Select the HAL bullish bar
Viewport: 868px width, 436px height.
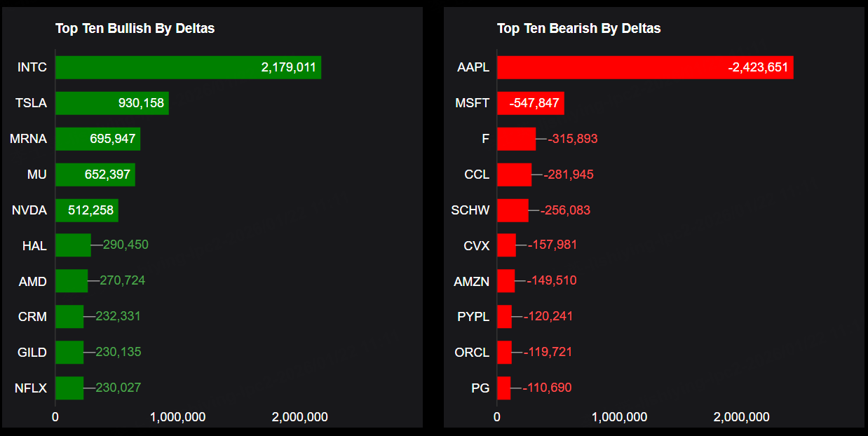[73, 245]
